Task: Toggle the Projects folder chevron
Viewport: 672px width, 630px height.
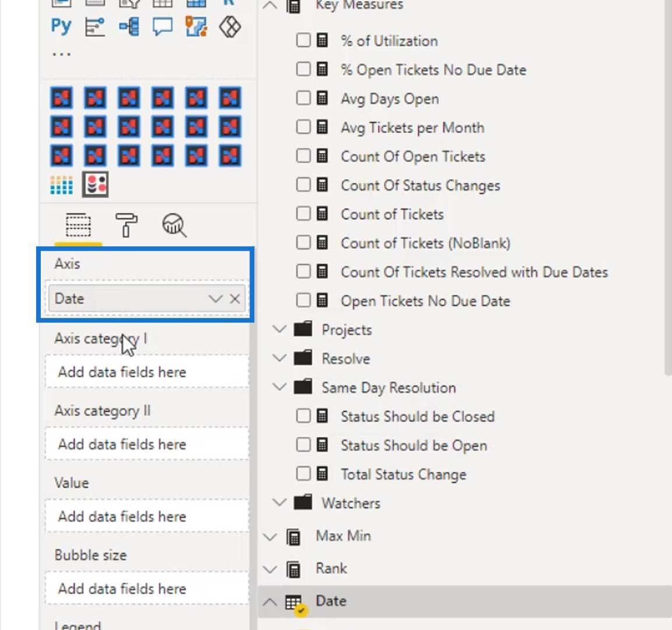Action: [x=279, y=329]
